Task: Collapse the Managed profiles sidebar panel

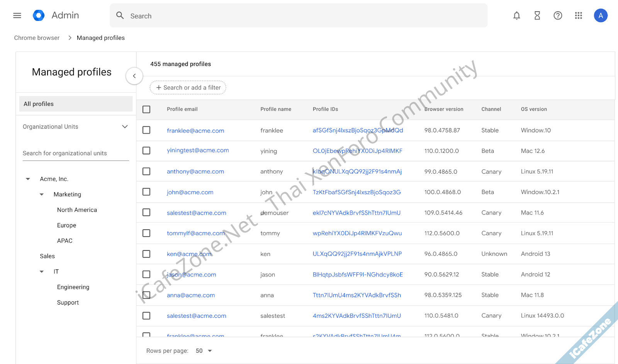Action: click(134, 76)
